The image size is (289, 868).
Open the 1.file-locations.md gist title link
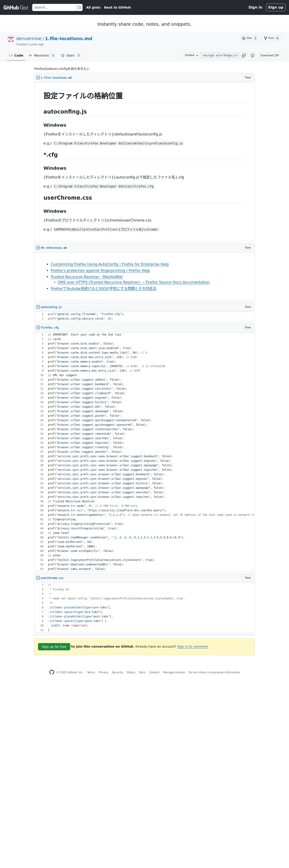pos(69,39)
